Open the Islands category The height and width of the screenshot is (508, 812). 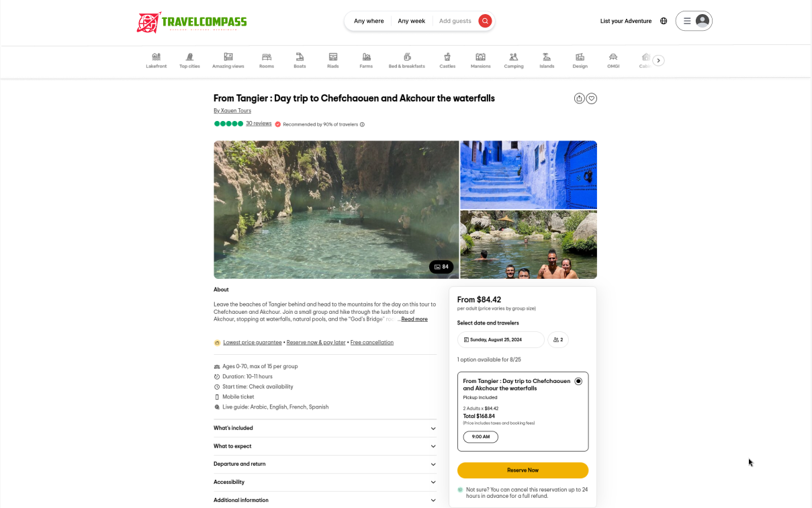[547, 60]
